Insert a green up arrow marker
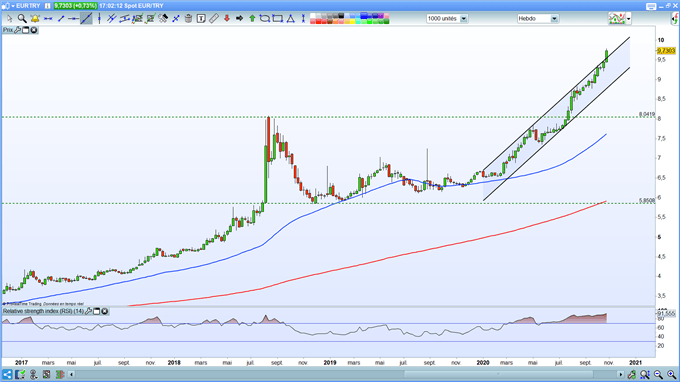 coord(252,19)
